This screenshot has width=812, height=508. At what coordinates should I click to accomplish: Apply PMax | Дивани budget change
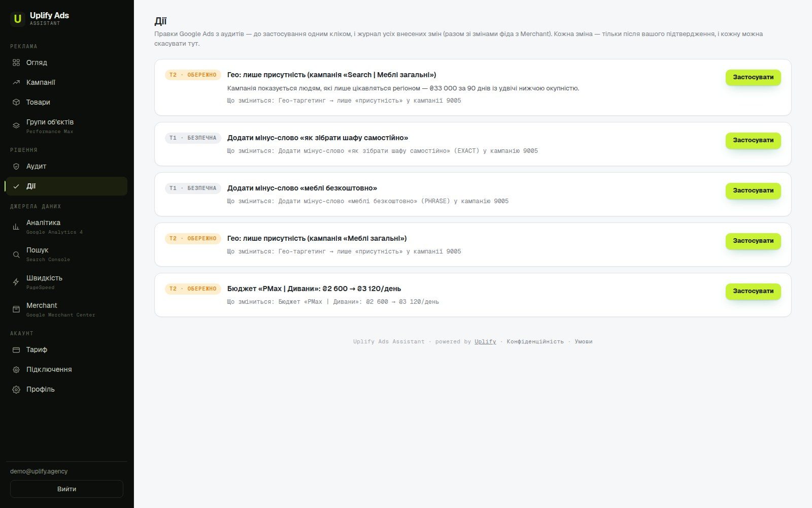(x=753, y=291)
